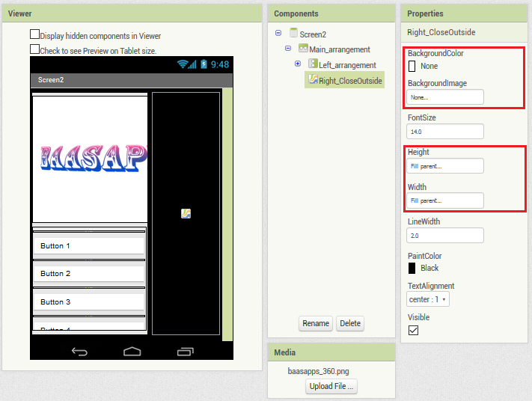The width and height of the screenshot is (532, 401).
Task: Click the Left_arrangement vertical arrangement icon
Action: click(313, 64)
